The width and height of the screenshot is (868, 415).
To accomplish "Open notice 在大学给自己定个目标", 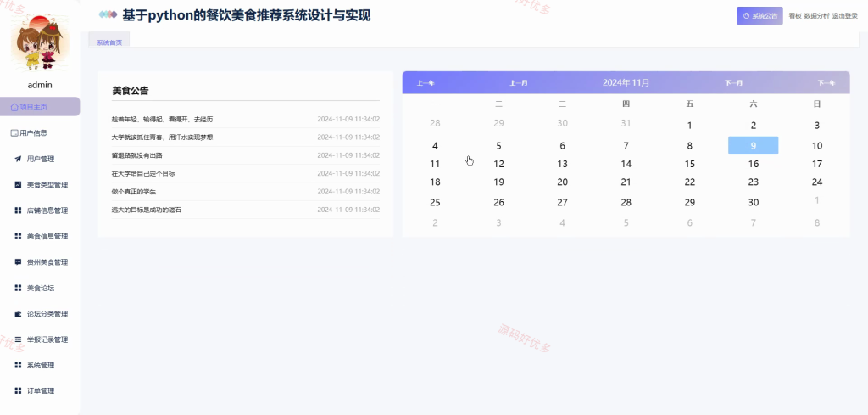I will 143,173.
